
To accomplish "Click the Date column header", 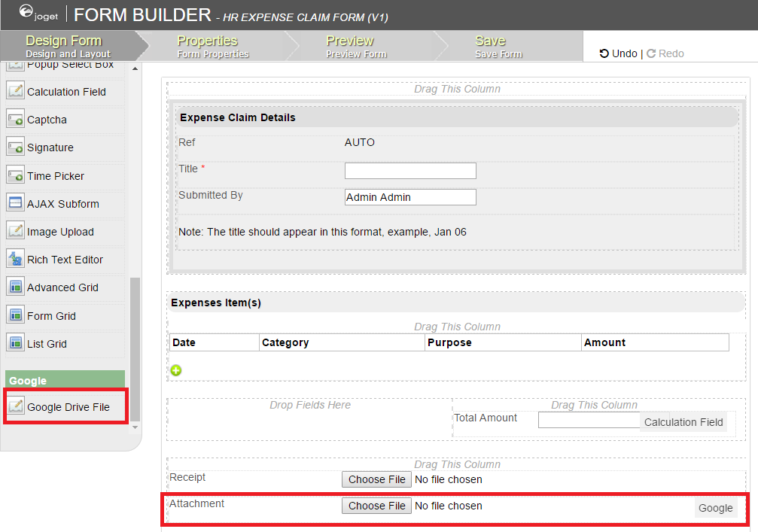I will pyautogui.click(x=215, y=342).
